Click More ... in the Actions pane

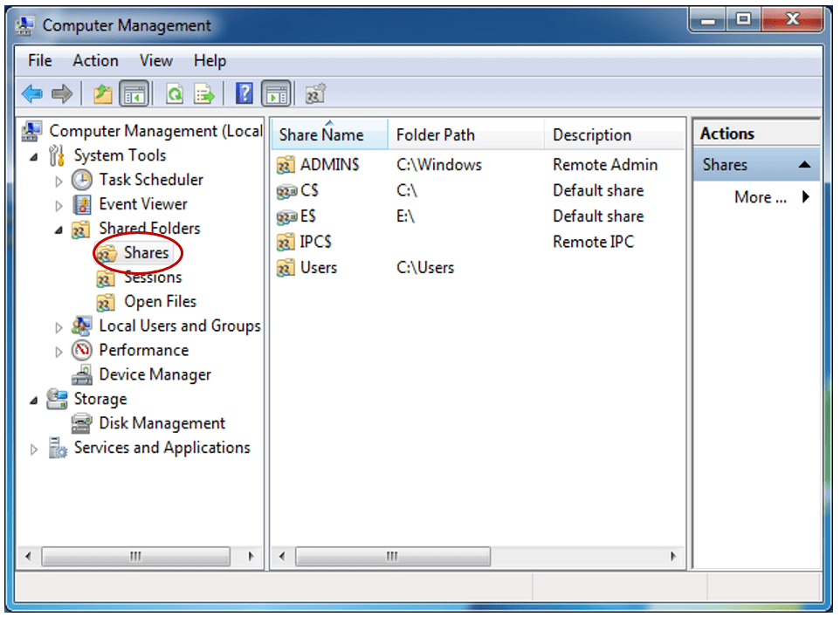(x=761, y=197)
